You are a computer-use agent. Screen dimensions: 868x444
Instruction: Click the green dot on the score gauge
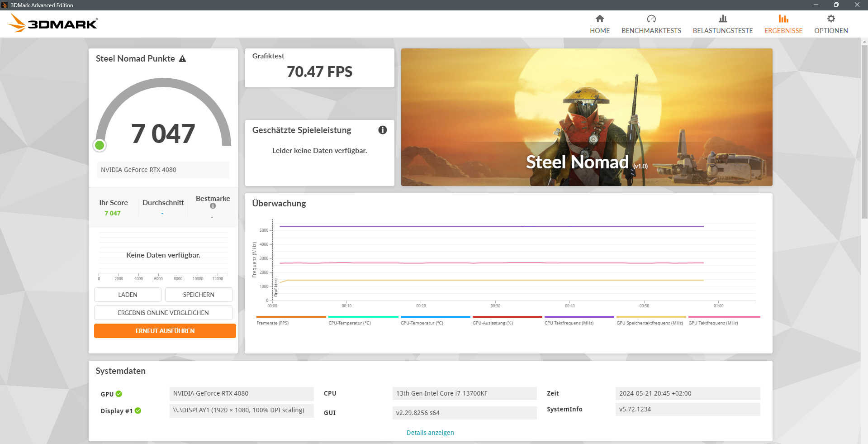click(x=100, y=145)
